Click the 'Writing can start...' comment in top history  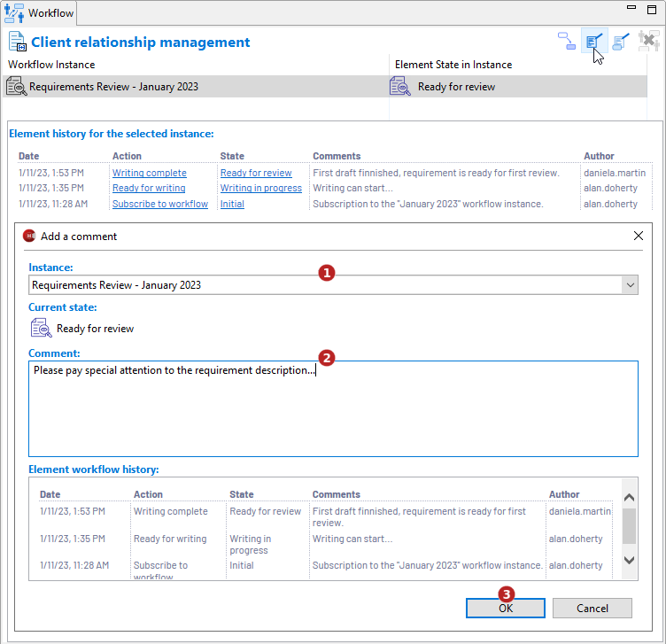(352, 188)
